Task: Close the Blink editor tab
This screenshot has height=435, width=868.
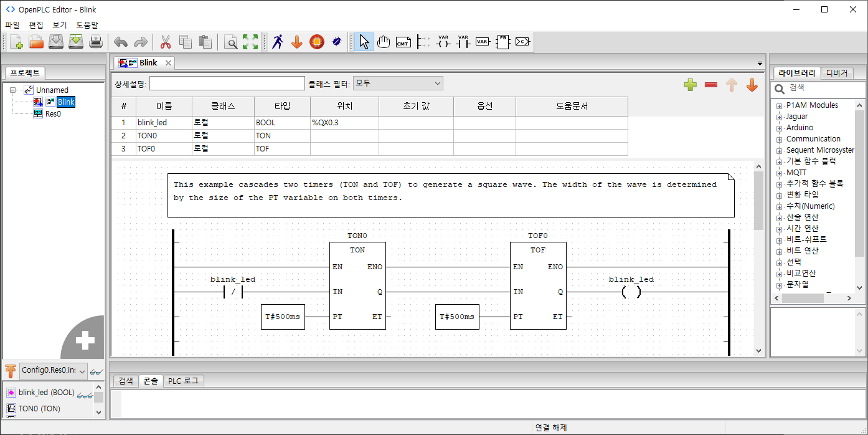Action: pos(168,63)
